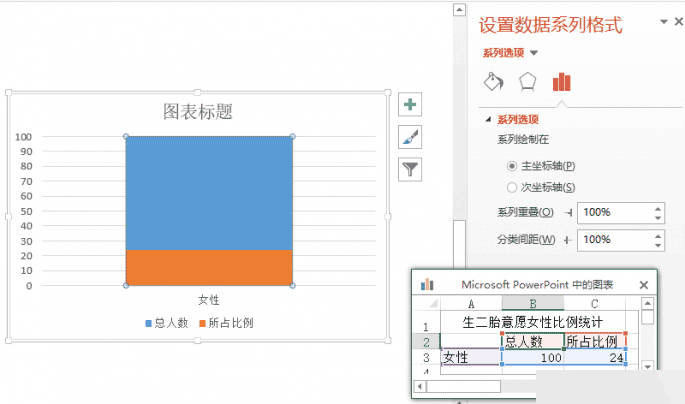Click data sheet vertical scrollbar up arrow

pos(647,303)
